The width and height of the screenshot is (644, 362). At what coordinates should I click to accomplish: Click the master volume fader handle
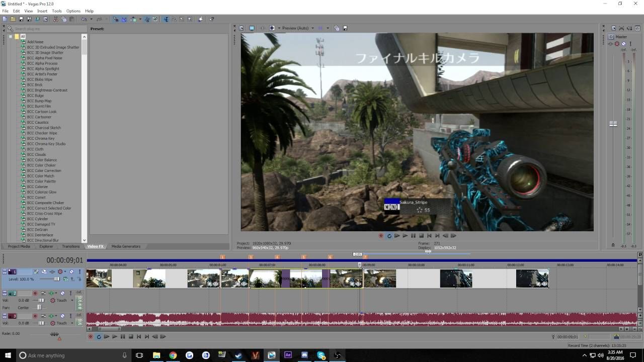[x=613, y=124]
